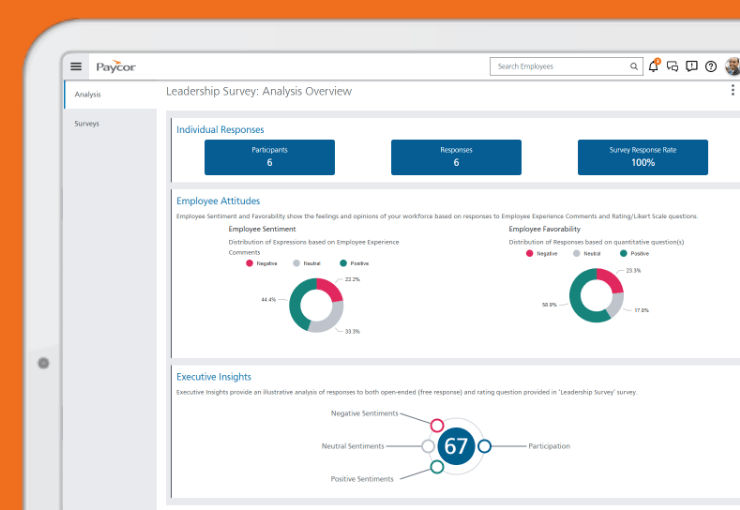The image size is (740, 510).
Task: Click the Survey Response Rate tile
Action: [643, 157]
